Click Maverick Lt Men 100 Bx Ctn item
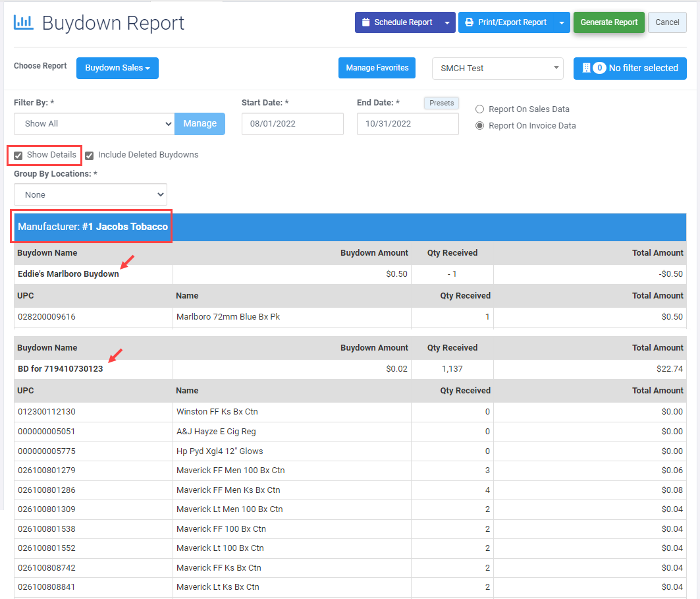Viewport: 700px width, 599px height. pyautogui.click(x=229, y=509)
